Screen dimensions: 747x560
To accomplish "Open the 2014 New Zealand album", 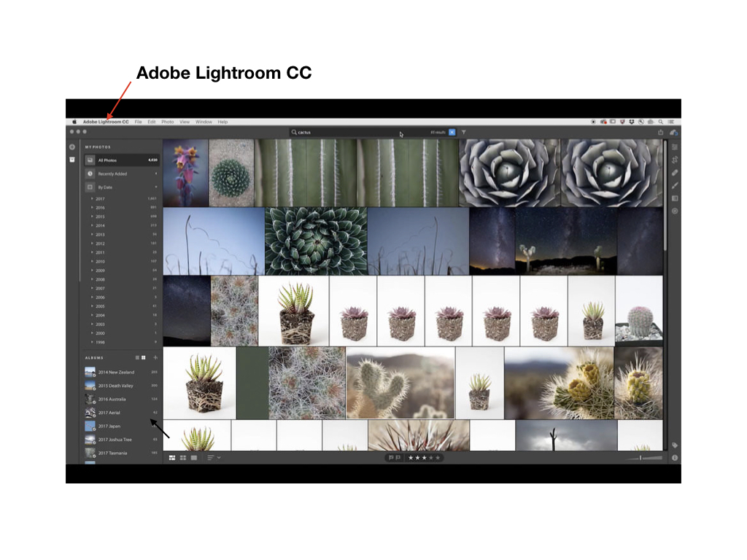I will click(122, 372).
